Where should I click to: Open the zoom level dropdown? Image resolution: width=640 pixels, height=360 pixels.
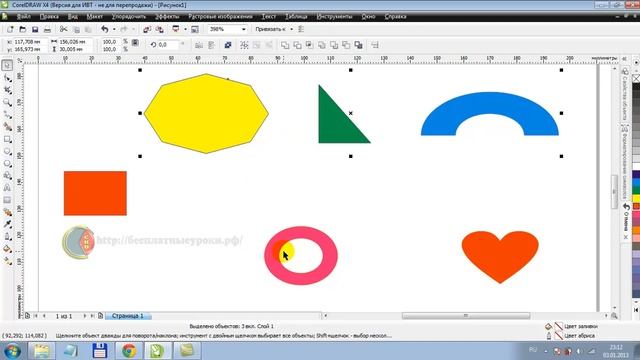(x=244, y=29)
